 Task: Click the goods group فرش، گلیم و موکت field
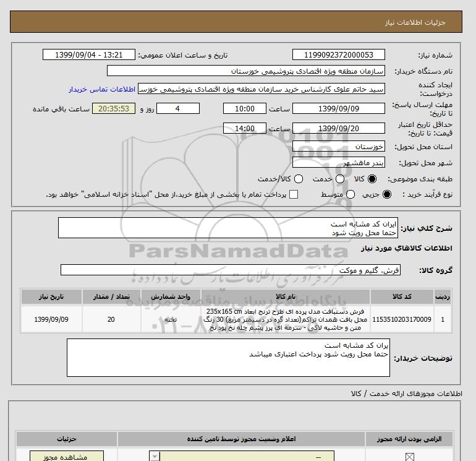click(x=231, y=270)
